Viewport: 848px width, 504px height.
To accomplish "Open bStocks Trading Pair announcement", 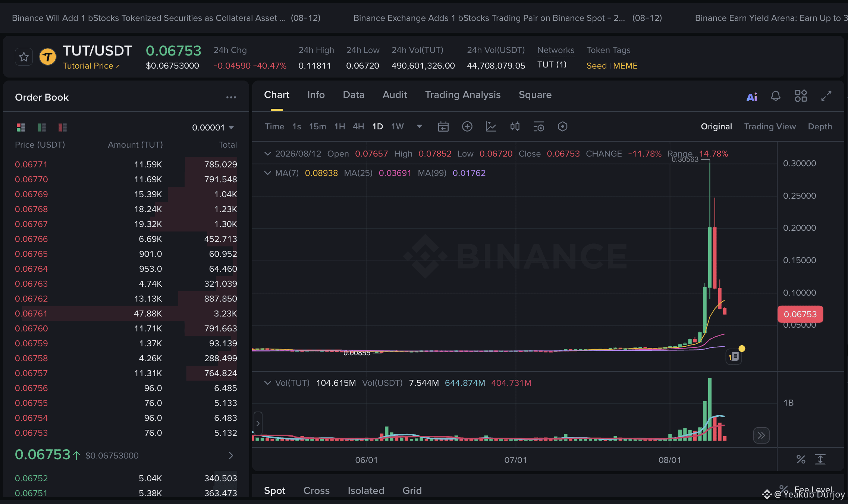I will click(x=508, y=18).
